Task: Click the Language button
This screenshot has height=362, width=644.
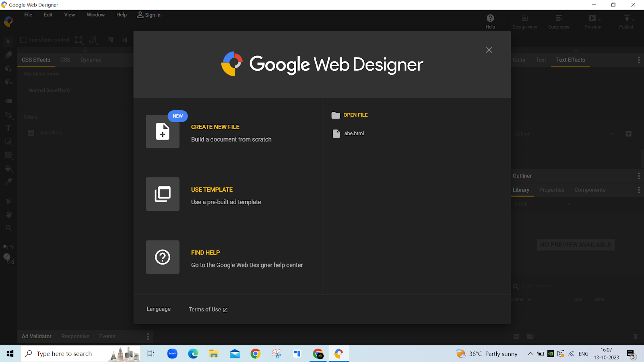Action: [x=159, y=309]
